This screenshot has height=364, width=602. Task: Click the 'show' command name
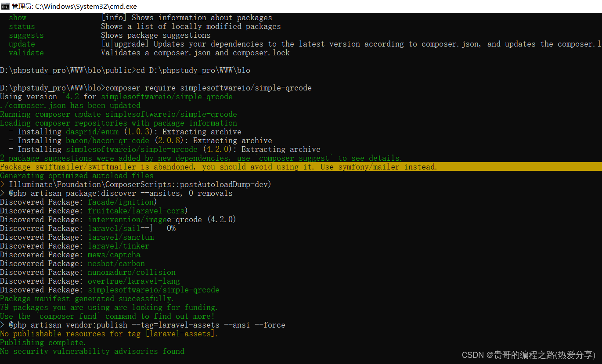18,18
